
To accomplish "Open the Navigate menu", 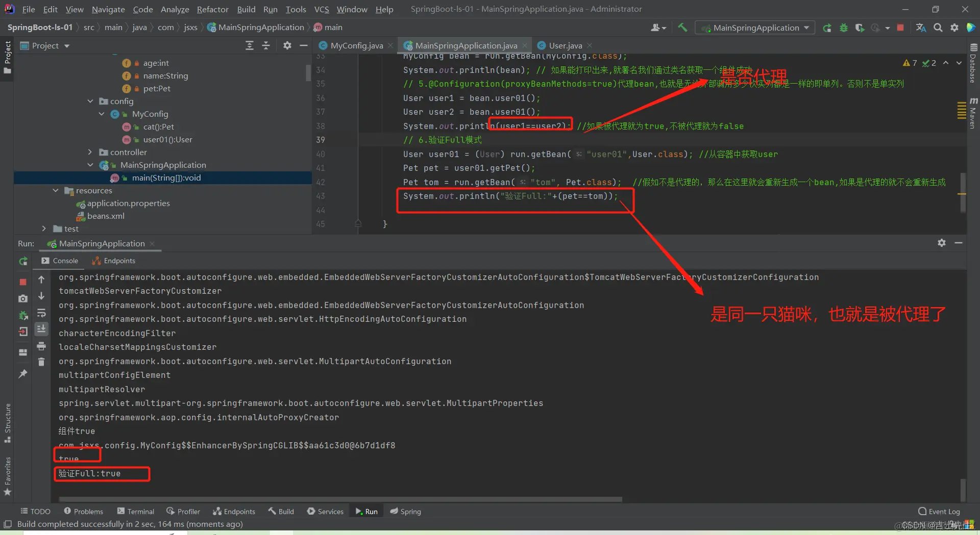I will click(108, 9).
